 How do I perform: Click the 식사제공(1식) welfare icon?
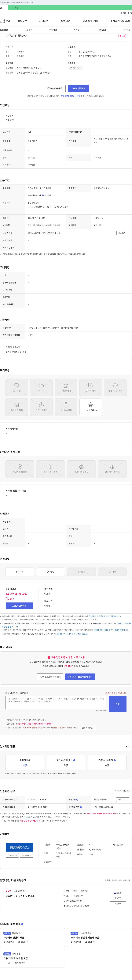[90, 407]
